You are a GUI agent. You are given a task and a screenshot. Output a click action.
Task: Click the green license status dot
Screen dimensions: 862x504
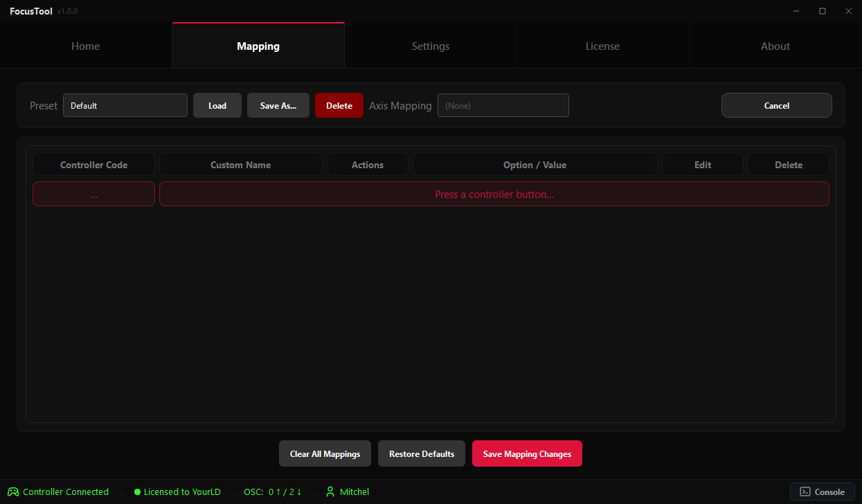[x=137, y=492]
